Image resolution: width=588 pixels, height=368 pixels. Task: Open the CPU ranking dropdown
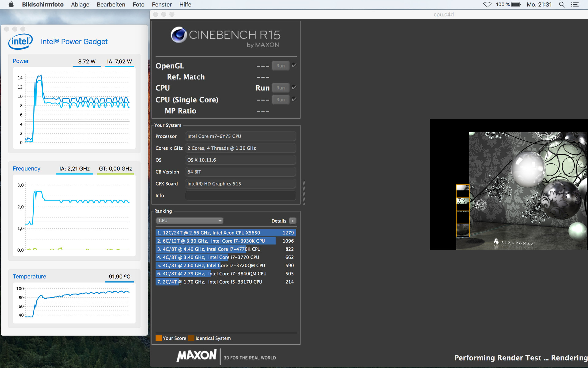click(190, 220)
